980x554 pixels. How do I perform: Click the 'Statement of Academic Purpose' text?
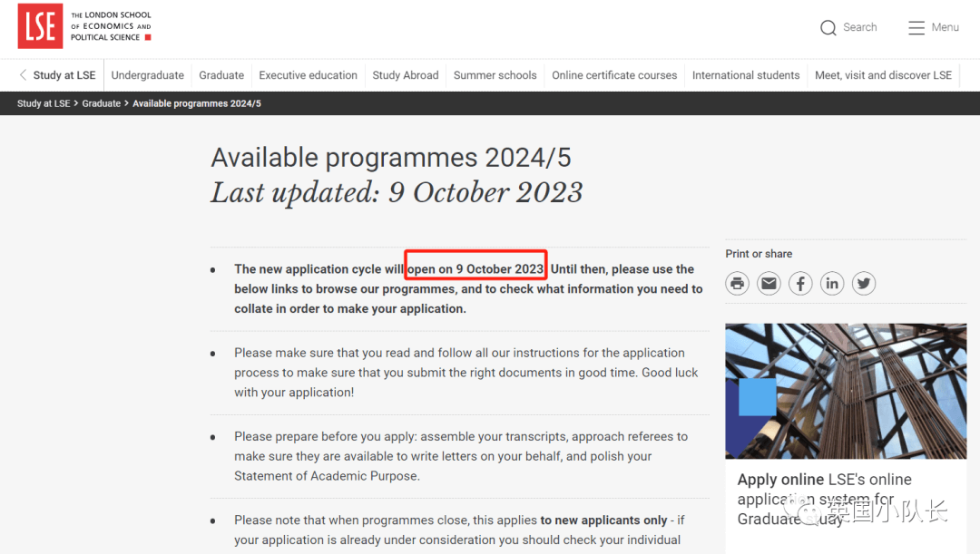point(325,476)
